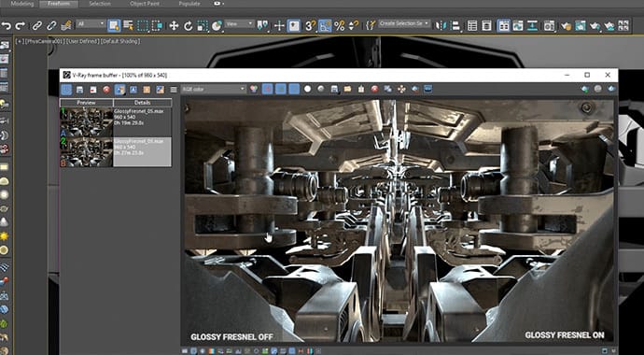Click the Details column header

[x=143, y=103]
